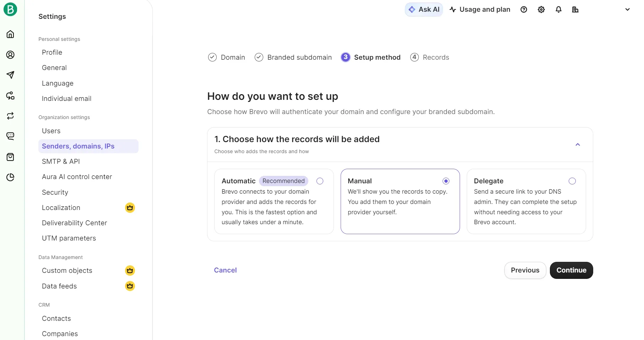
Task: Cancel the domain setup
Action: (x=225, y=270)
